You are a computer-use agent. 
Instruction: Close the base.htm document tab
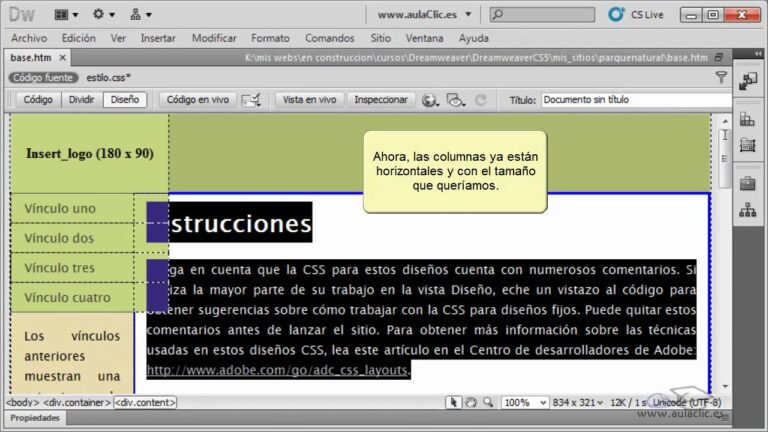pyautogui.click(x=62, y=58)
